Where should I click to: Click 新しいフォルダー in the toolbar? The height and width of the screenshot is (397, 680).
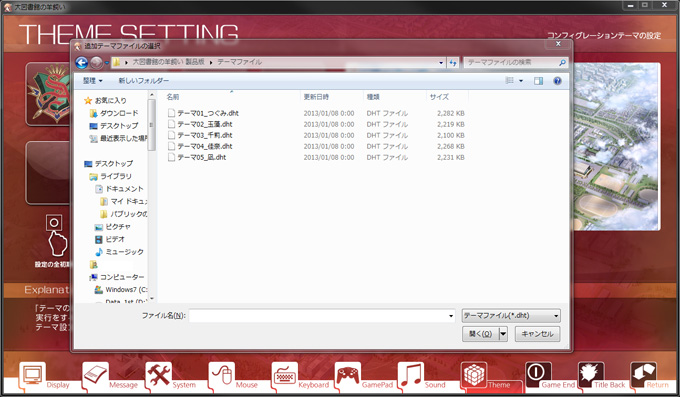[x=144, y=81]
